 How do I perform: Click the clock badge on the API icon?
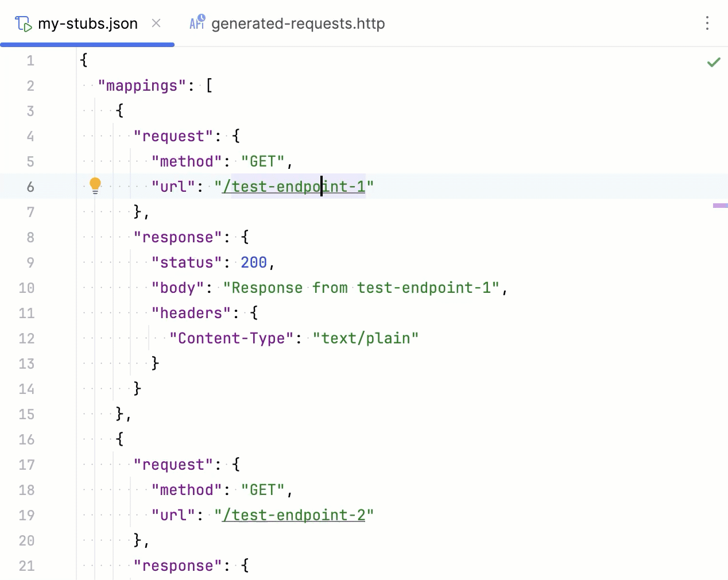(x=202, y=18)
